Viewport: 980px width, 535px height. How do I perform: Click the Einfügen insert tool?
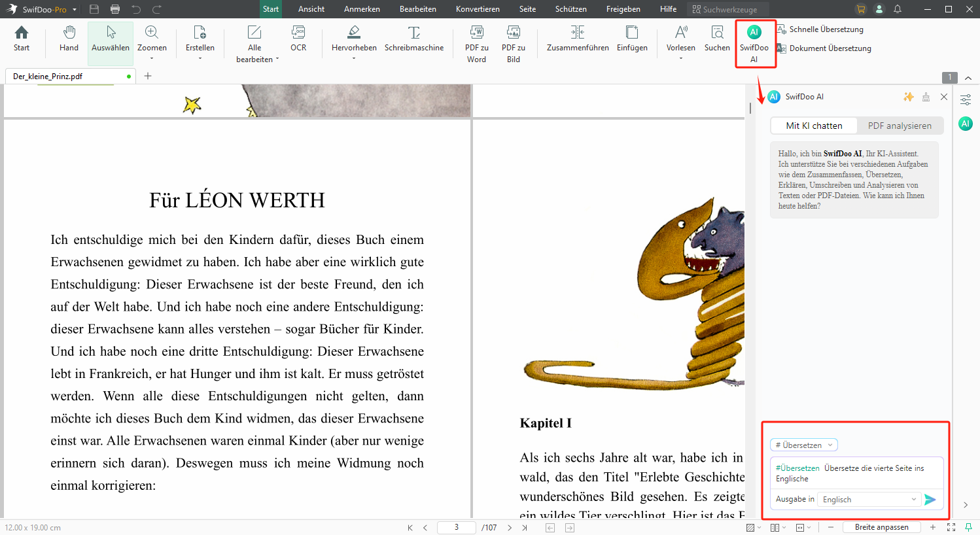click(x=632, y=39)
